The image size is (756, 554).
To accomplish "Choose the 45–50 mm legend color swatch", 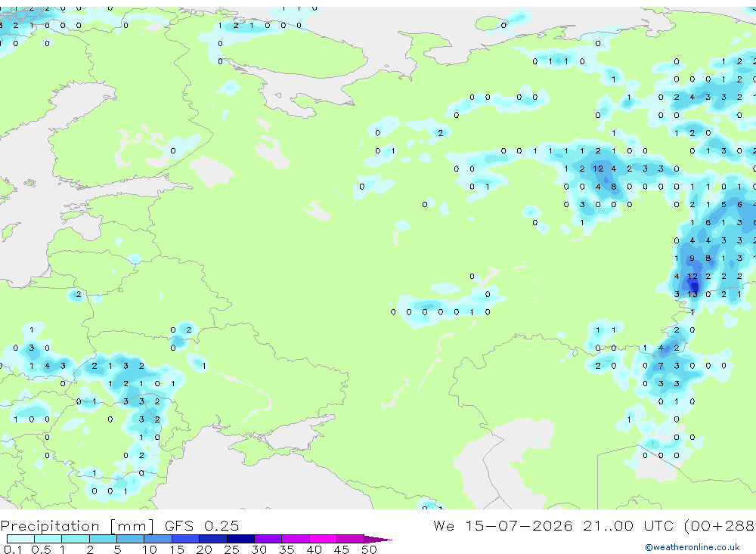I will 351,539.
